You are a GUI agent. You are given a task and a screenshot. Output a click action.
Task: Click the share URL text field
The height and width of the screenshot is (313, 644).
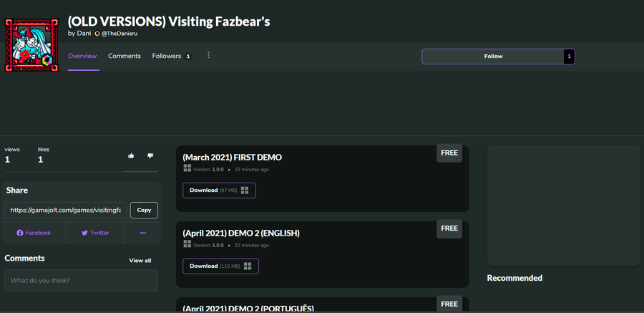67,211
